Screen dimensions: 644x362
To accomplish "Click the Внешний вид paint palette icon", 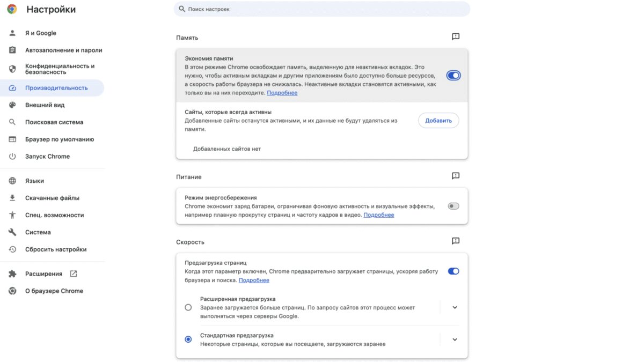I will 12,105.
